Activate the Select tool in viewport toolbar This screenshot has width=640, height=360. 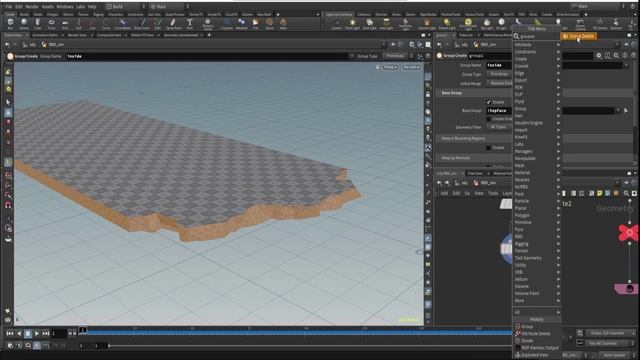coord(8,102)
